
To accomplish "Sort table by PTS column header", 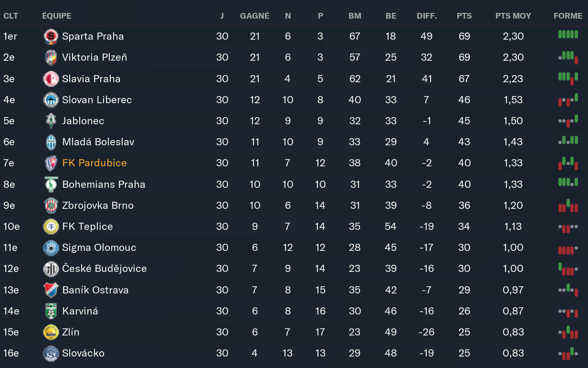I will [464, 16].
